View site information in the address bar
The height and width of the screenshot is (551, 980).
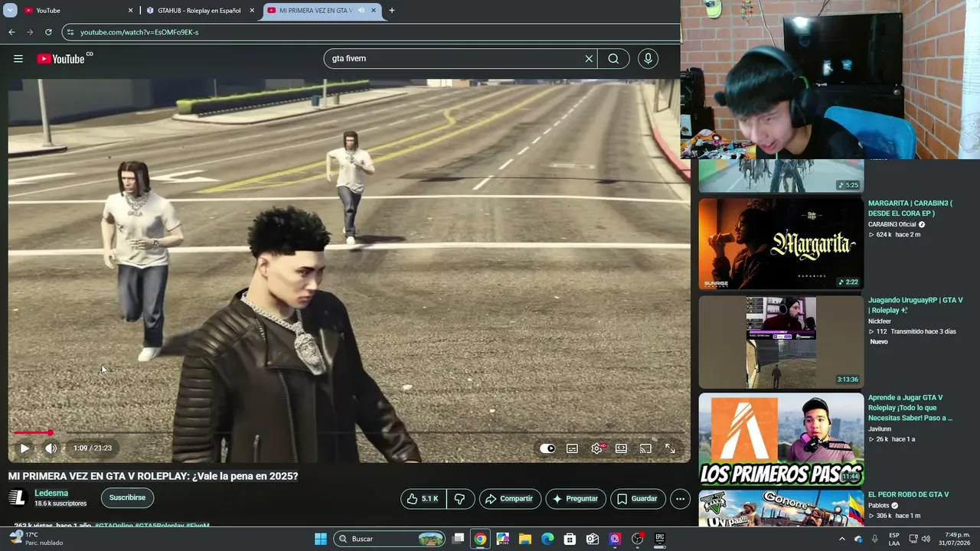click(70, 32)
